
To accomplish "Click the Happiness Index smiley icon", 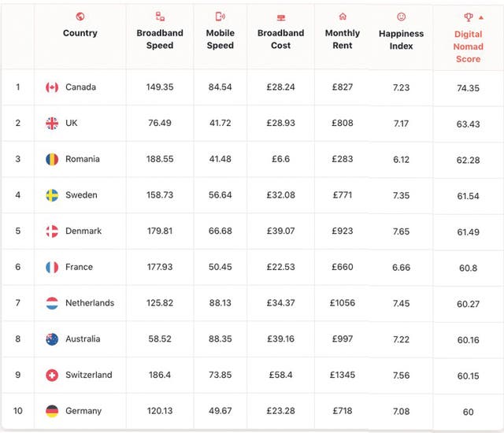I will point(401,17).
